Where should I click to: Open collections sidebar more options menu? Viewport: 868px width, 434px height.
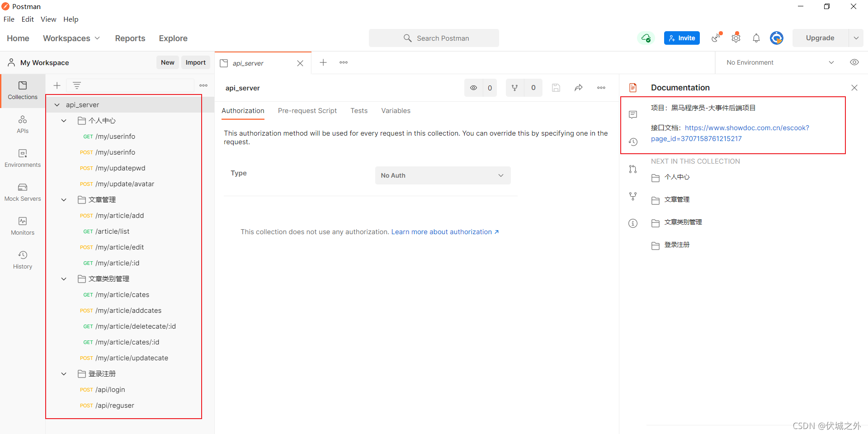click(x=203, y=85)
